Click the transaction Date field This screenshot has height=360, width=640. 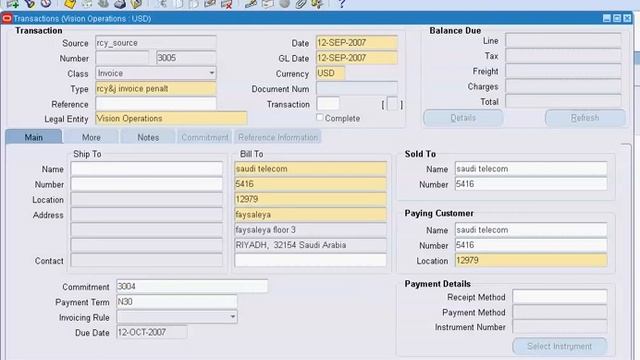point(357,42)
